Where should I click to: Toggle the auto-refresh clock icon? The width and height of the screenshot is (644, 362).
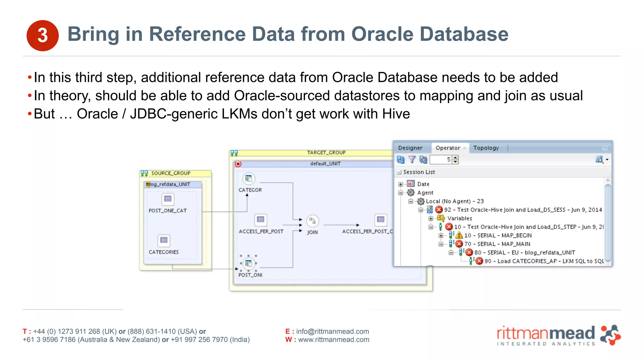(423, 160)
